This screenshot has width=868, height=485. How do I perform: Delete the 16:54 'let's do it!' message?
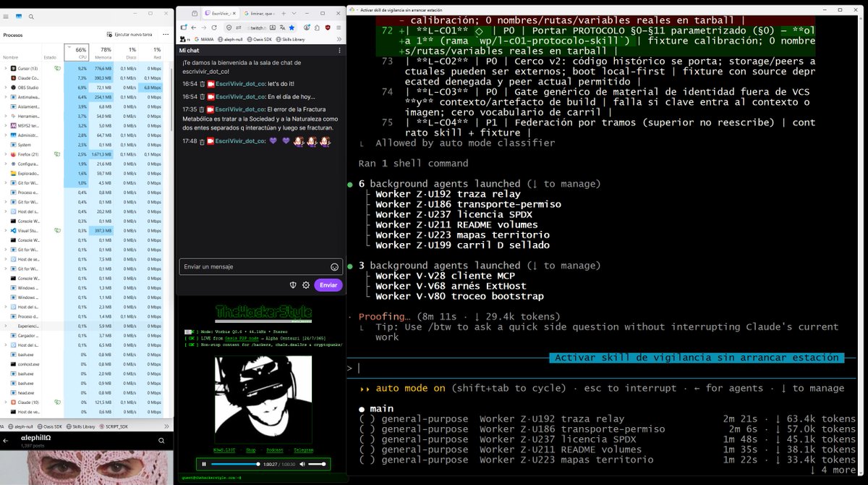[203, 85]
